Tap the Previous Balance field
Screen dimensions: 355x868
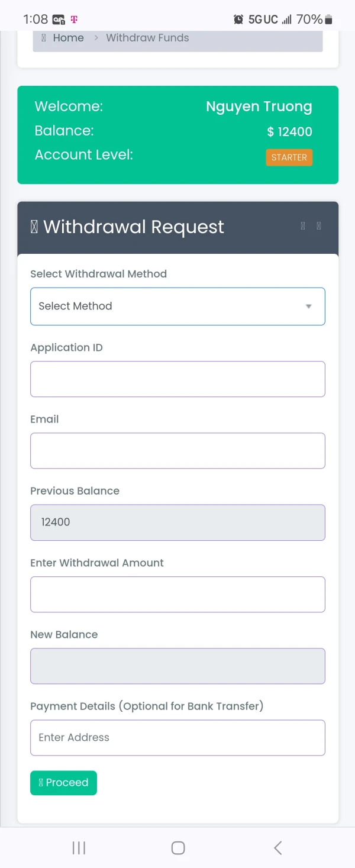click(x=177, y=522)
